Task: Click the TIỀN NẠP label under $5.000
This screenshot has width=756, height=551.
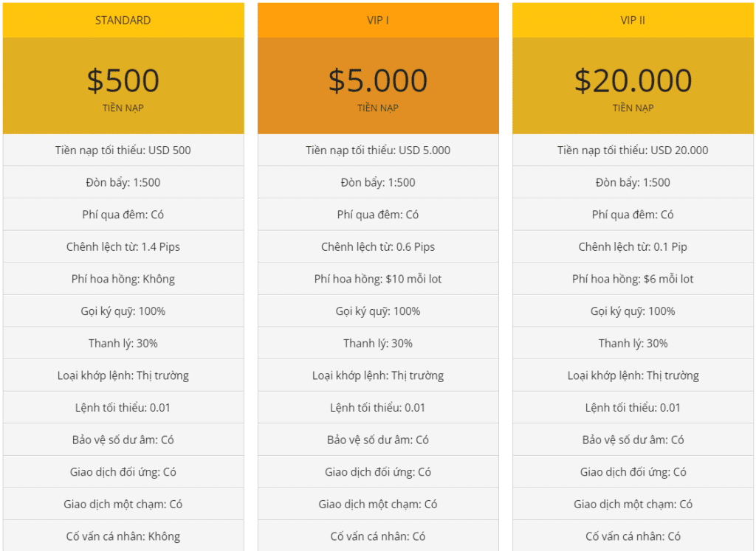Action: click(378, 108)
